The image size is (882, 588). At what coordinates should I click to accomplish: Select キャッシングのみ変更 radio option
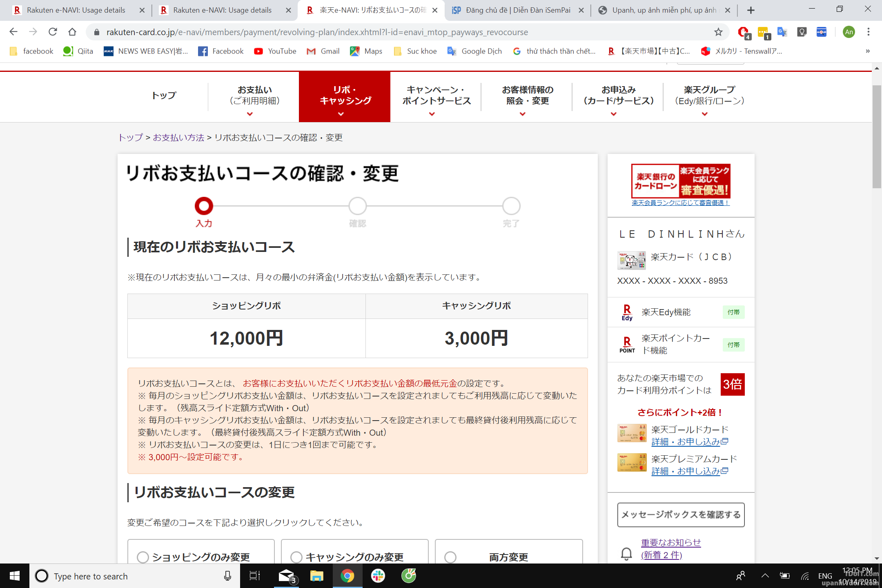pyautogui.click(x=296, y=557)
